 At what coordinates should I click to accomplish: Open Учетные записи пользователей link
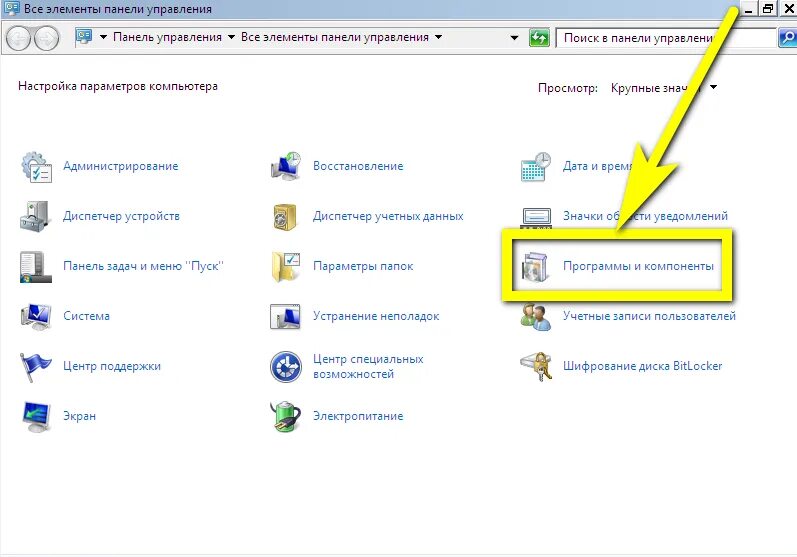pos(649,316)
